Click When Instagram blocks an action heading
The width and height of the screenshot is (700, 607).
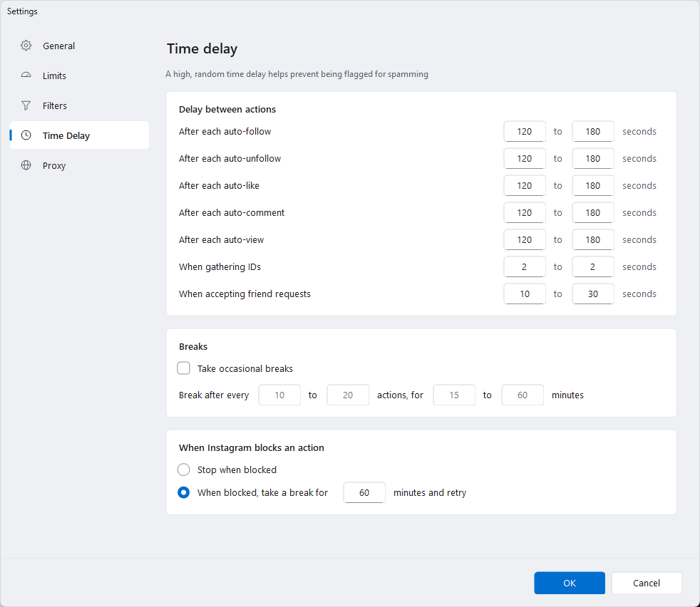[x=252, y=447]
